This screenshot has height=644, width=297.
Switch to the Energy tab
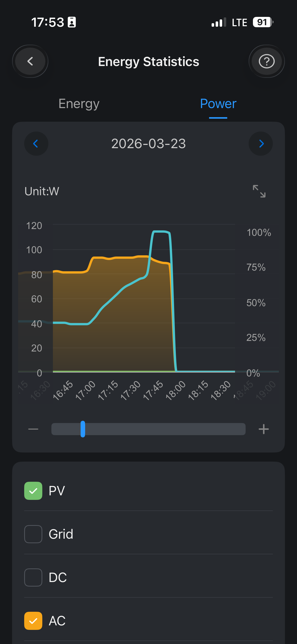[79, 104]
